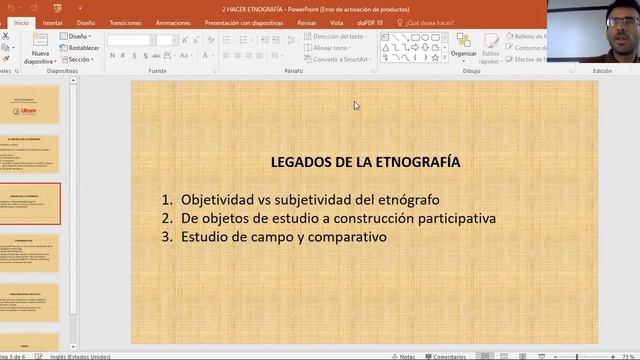This screenshot has height=360, width=640.
Task: Open change case Aa dropdown
Action: tap(186, 56)
